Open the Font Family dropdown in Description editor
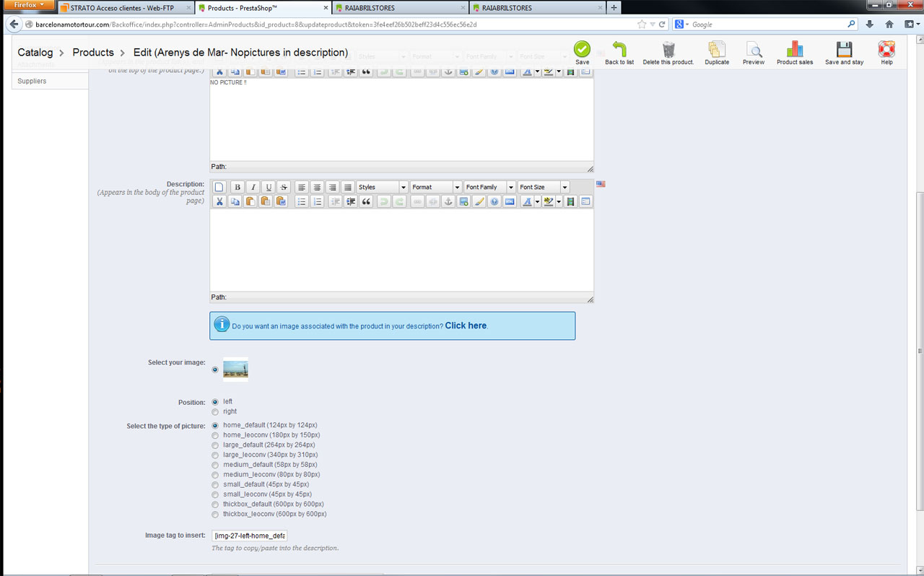The width and height of the screenshot is (924, 576). pos(489,187)
